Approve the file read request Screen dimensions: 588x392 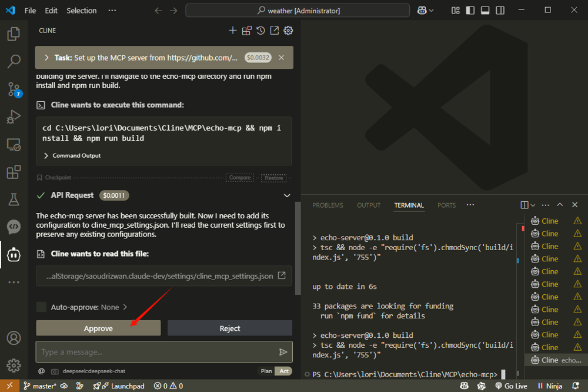98,328
